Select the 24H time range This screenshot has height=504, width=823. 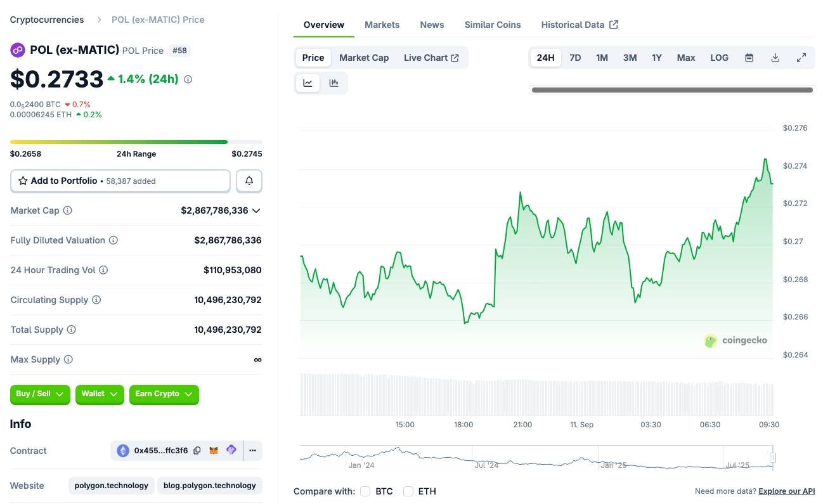545,58
